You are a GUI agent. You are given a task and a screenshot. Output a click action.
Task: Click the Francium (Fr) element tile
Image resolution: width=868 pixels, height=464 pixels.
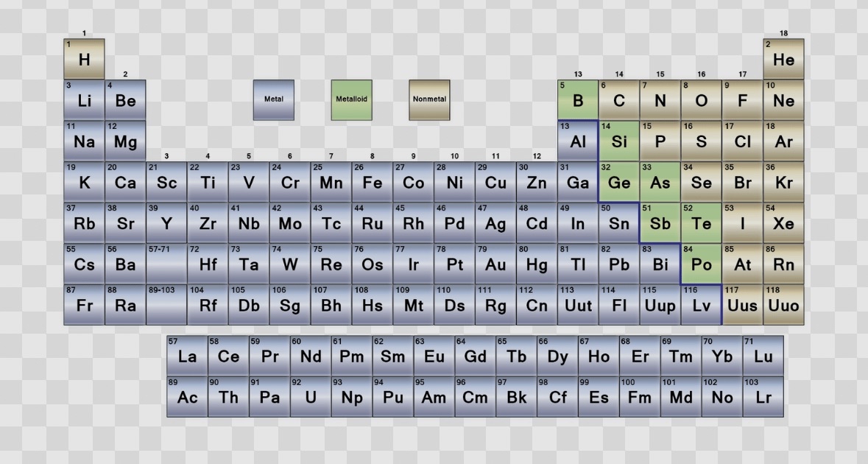[x=84, y=306]
